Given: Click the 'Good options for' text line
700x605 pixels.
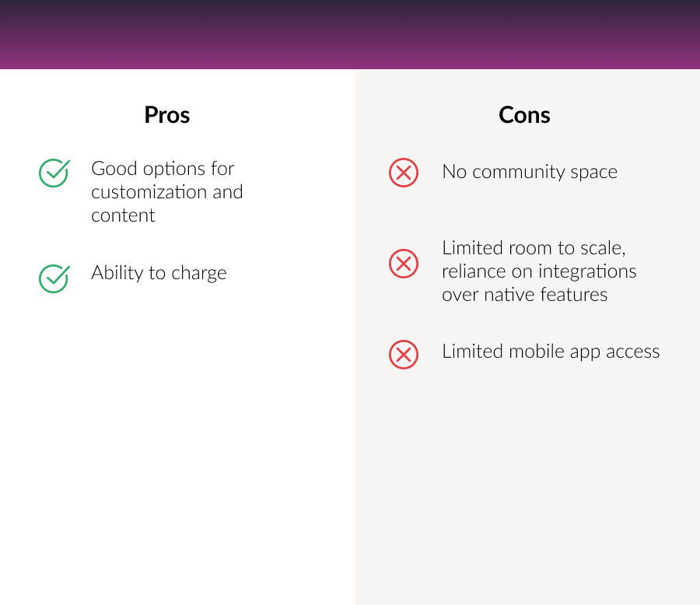Looking at the screenshot, I should click(x=163, y=169).
